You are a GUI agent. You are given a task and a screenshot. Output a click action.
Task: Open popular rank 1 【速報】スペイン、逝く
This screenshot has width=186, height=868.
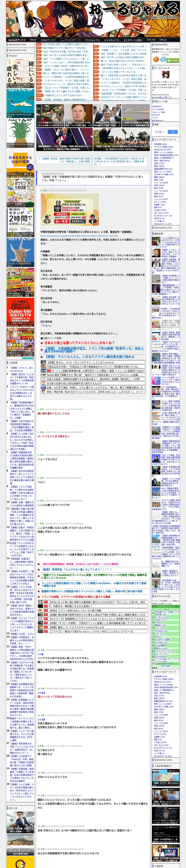(22, 369)
